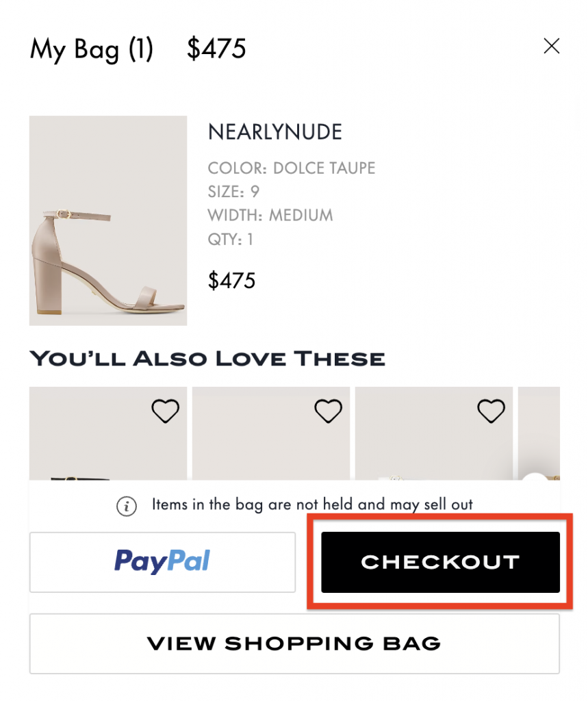Toggle wishlist heart on second recommended item

point(328,411)
